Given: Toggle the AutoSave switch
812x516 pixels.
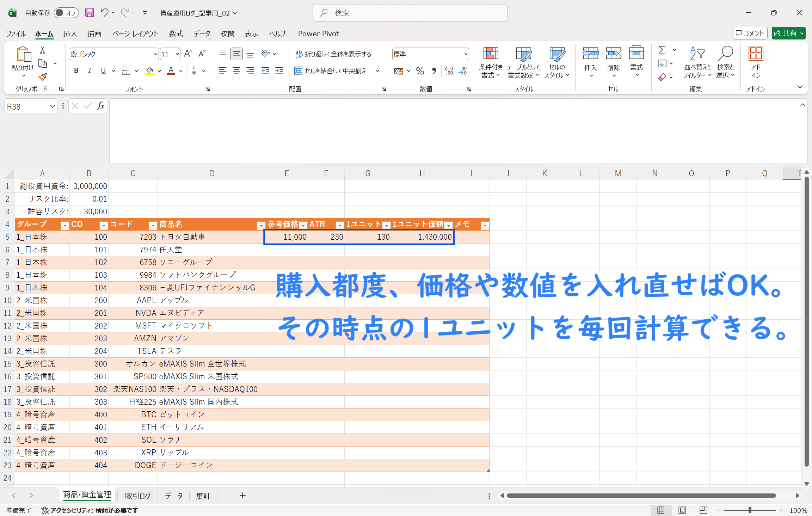Looking at the screenshot, I should coord(66,13).
